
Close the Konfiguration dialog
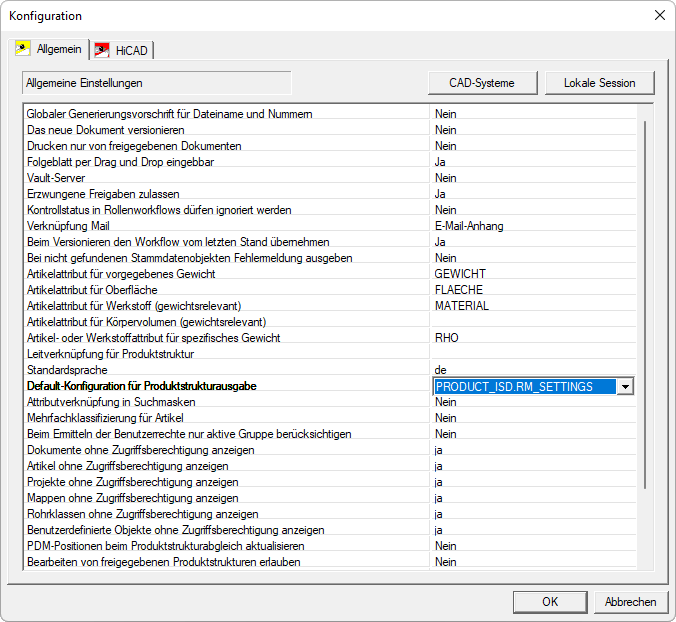coord(660,16)
